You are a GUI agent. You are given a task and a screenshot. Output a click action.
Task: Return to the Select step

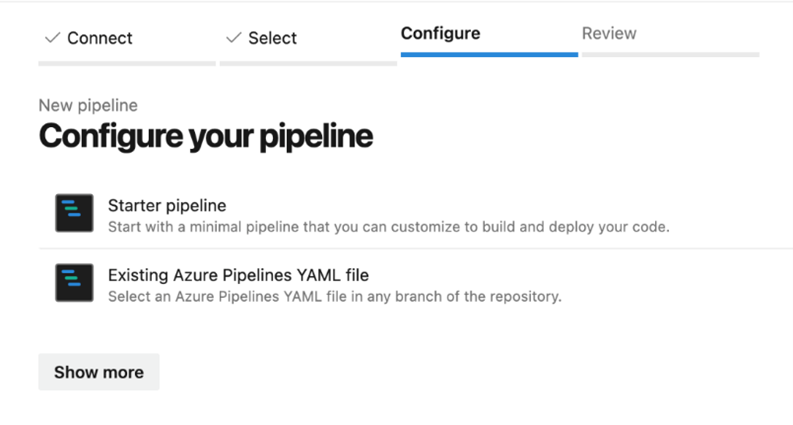[x=272, y=38]
